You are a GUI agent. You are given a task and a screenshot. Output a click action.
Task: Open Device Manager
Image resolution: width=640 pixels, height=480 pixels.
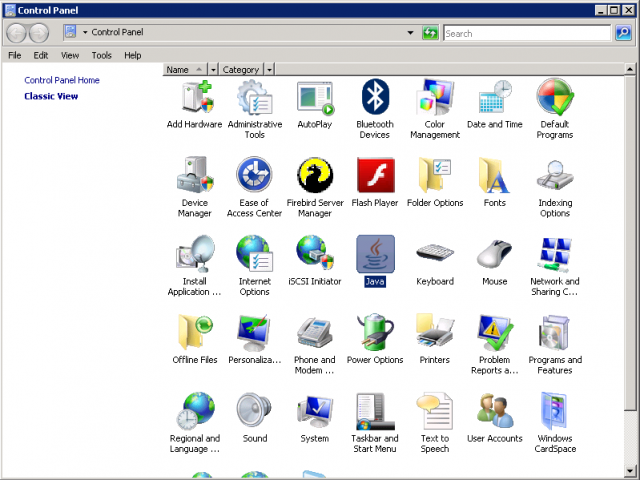coord(194,188)
